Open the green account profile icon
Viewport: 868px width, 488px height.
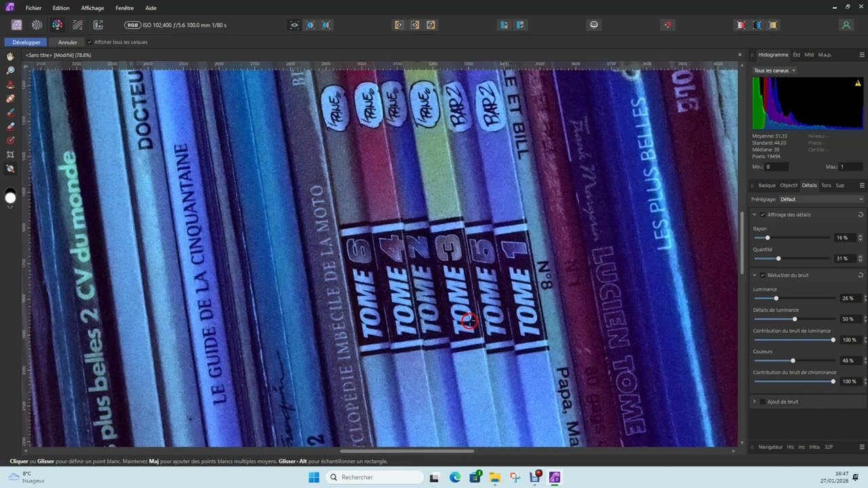pos(846,25)
